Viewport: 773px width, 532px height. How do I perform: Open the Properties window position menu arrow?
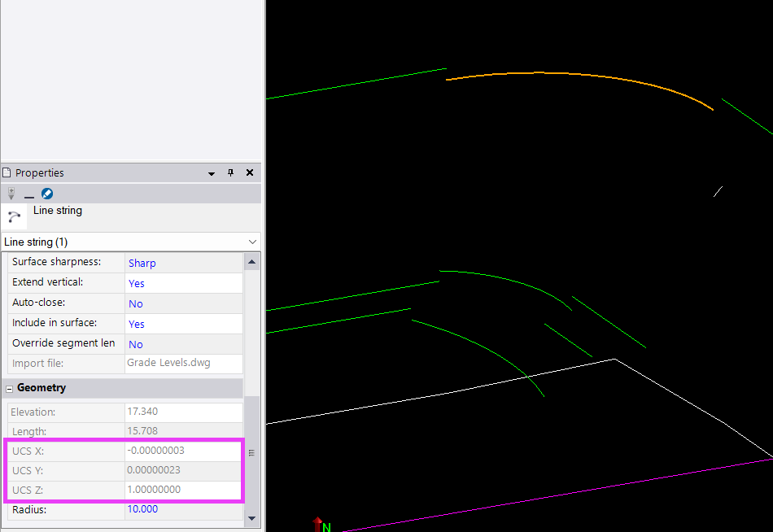click(212, 173)
